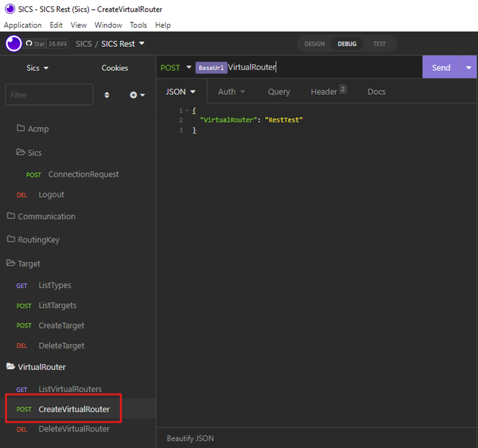478x448 pixels.
Task: Click the plus create-request icon
Action: click(137, 95)
